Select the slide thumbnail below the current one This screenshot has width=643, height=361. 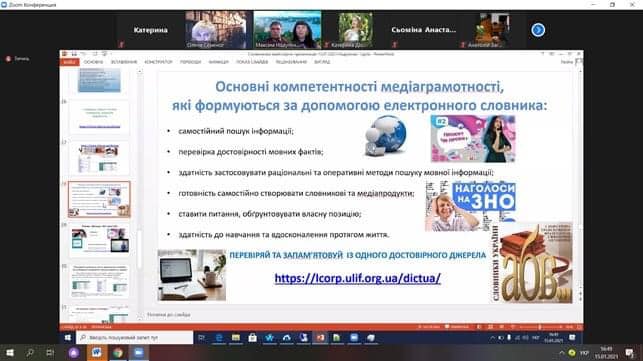point(100,240)
